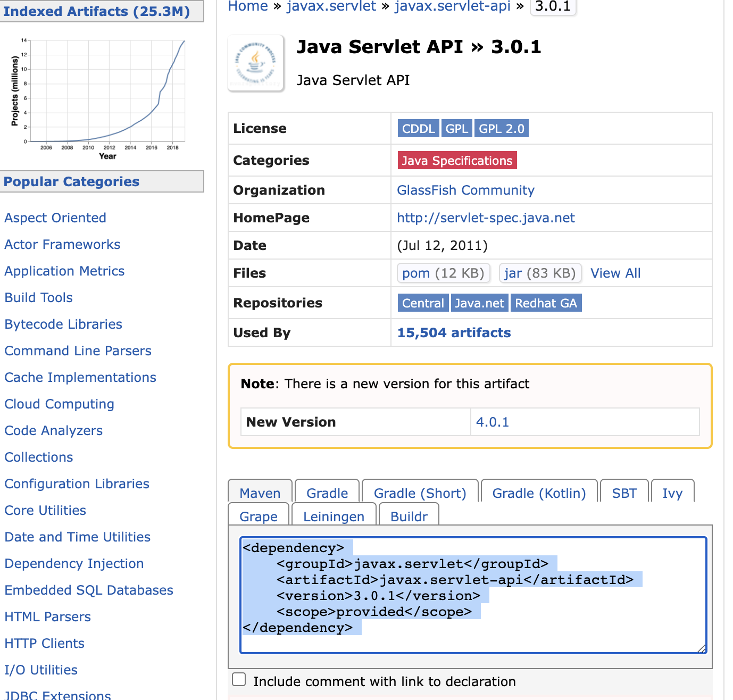Open the Java Specifications category tag
Screen dimensions: 733x700
pos(457,160)
